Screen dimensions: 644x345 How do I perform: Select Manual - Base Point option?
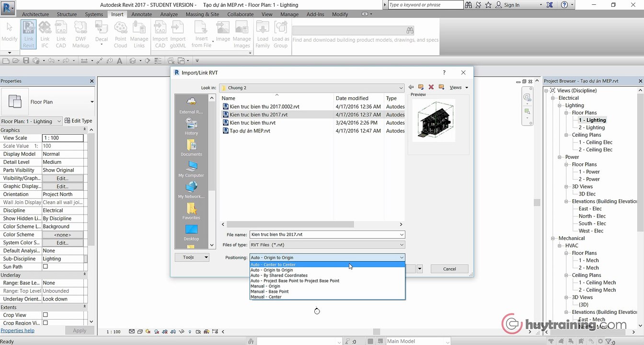(327, 291)
